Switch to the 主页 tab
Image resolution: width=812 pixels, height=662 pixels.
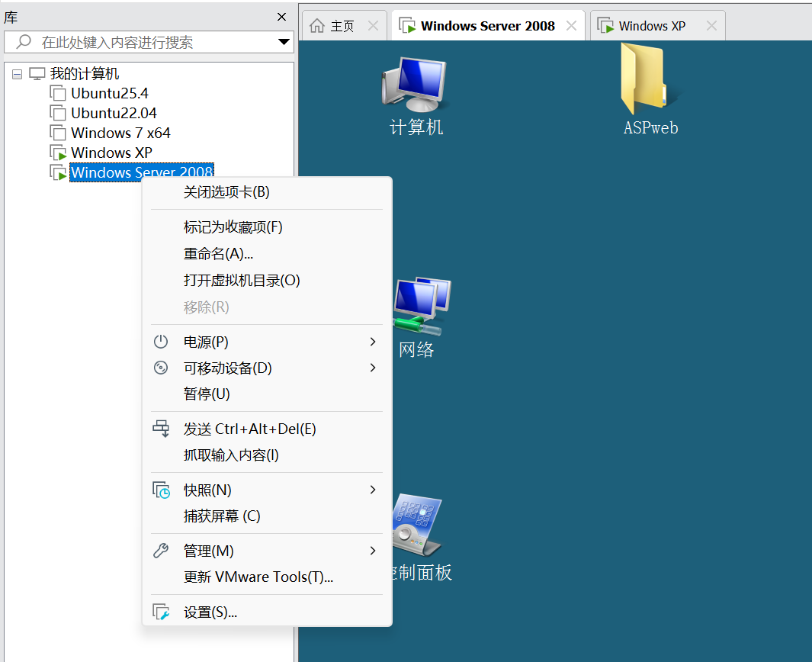coord(345,25)
